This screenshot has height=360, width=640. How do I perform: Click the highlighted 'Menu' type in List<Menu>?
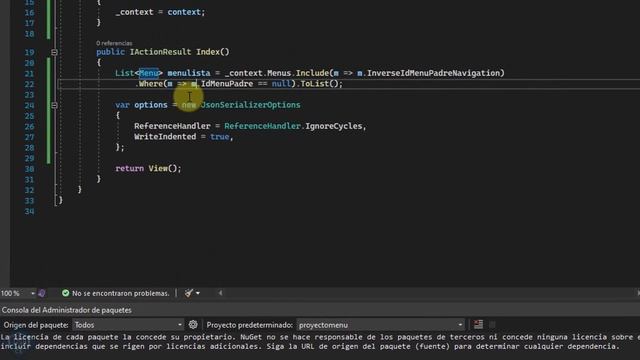tap(149, 73)
